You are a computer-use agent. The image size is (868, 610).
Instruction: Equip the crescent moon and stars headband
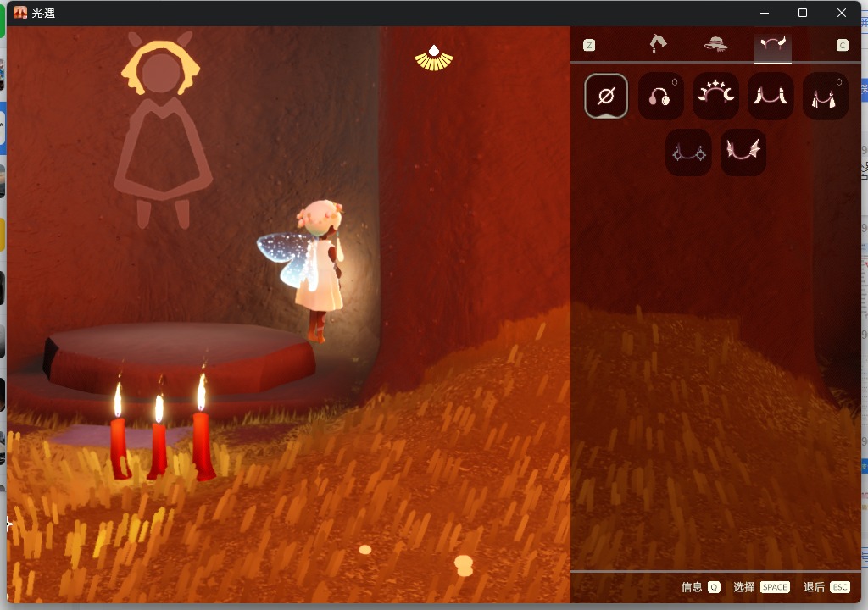[715, 96]
